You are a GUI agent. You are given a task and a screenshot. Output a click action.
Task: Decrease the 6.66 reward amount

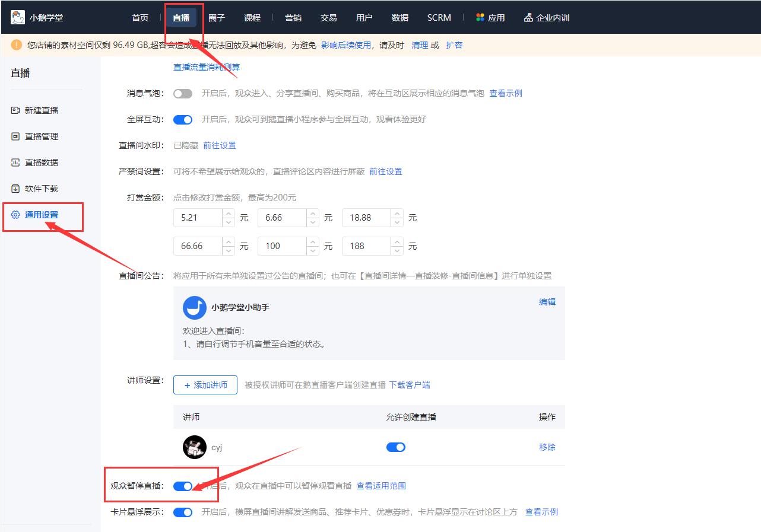coord(312,221)
